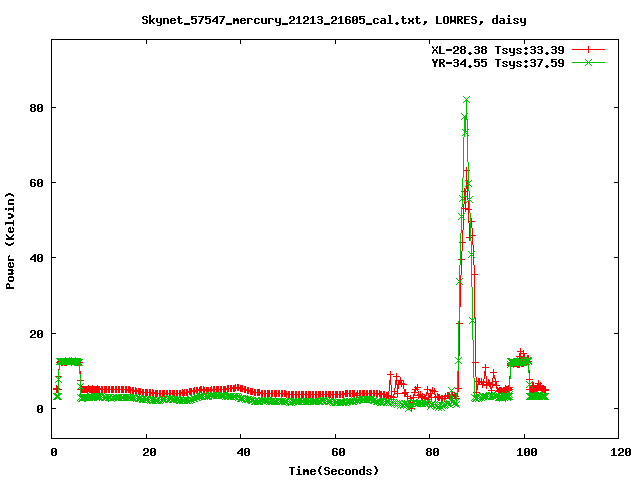
Task: Click the x-axis value 120
Action: click(x=622, y=452)
